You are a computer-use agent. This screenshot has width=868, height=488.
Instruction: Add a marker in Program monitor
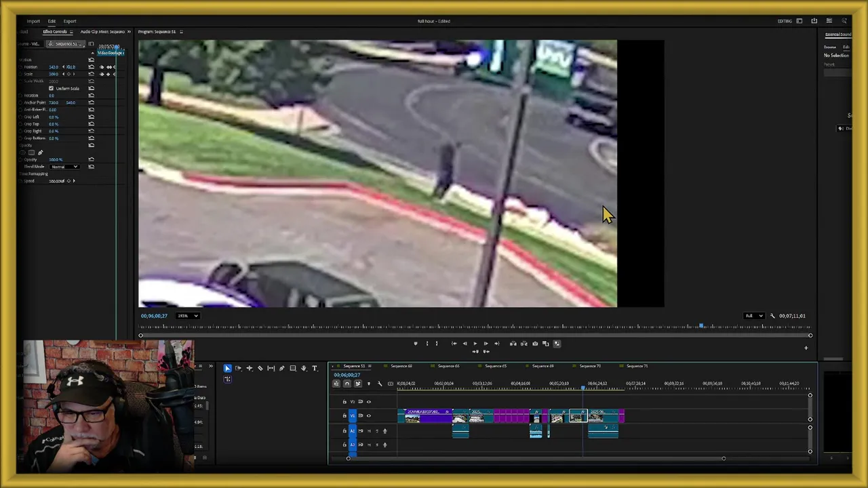tap(416, 344)
